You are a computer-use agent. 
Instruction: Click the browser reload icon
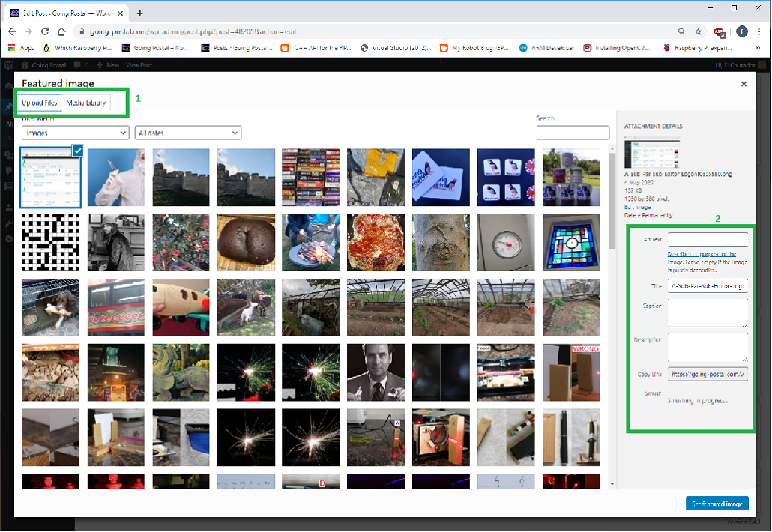[x=45, y=31]
